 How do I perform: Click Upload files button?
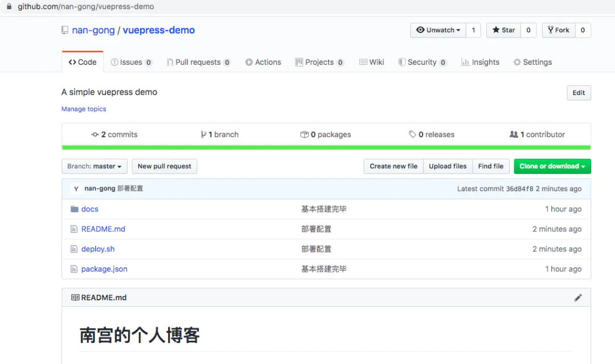(x=448, y=166)
